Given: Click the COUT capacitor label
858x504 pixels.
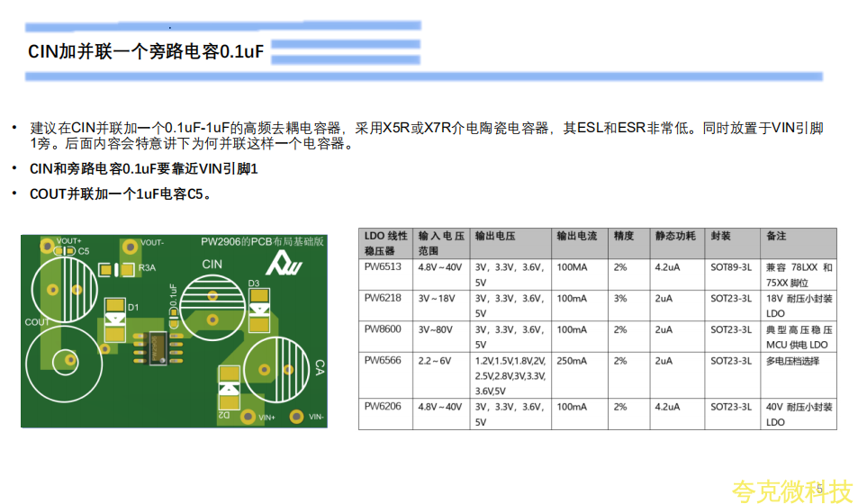Looking at the screenshot, I should click(x=37, y=322).
